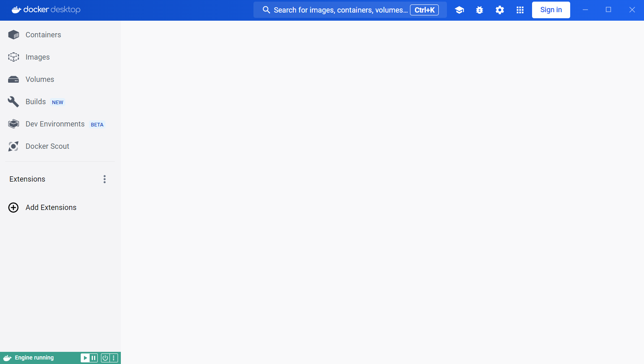Screen dimensions: 644x364
Task: Select the Docker Scout label in the sidebar
Action: (47, 146)
